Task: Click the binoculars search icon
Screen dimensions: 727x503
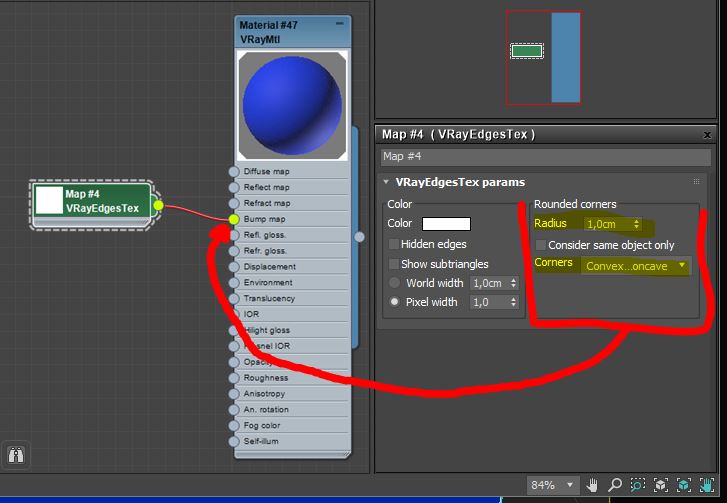Action: [17, 456]
